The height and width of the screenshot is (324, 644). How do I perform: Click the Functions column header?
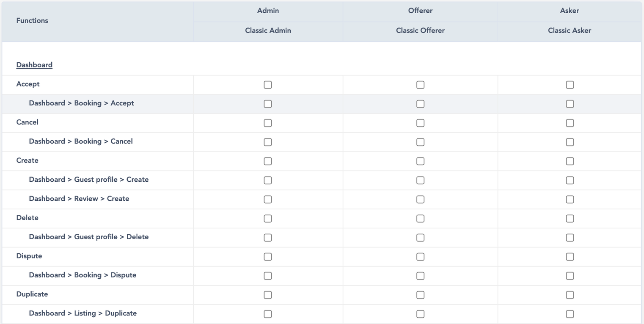point(32,20)
